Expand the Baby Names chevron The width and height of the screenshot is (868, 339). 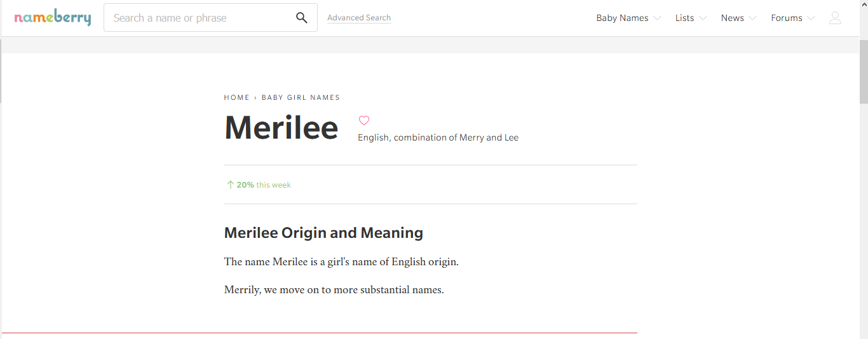click(x=657, y=18)
